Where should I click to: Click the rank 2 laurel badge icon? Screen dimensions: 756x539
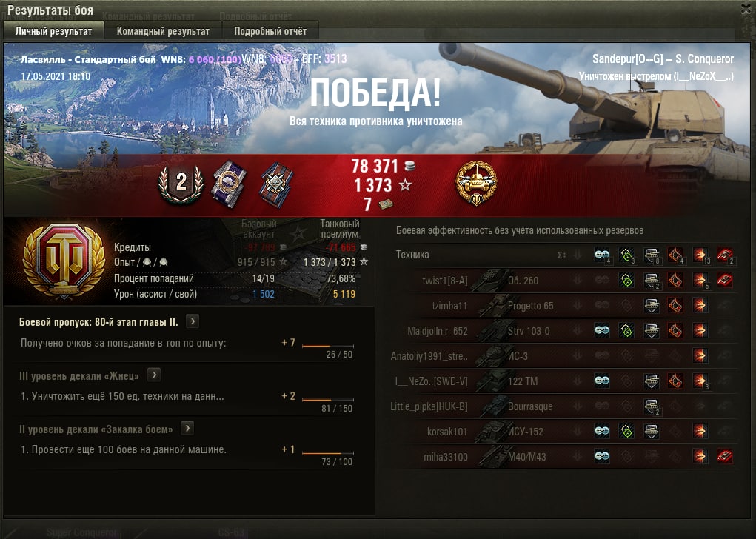[x=181, y=184]
